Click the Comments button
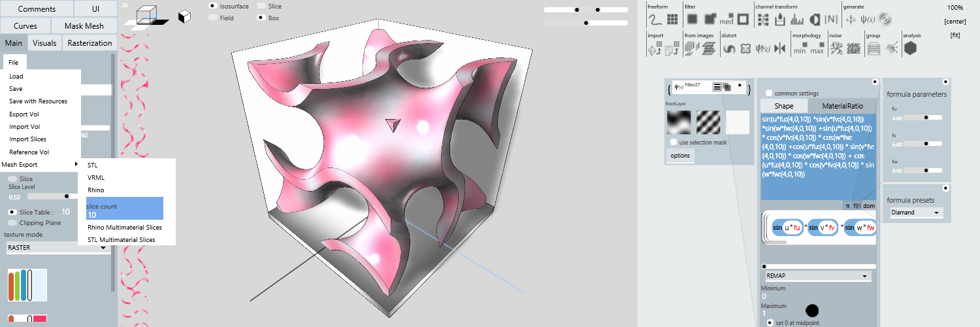980x327 pixels. click(37, 9)
